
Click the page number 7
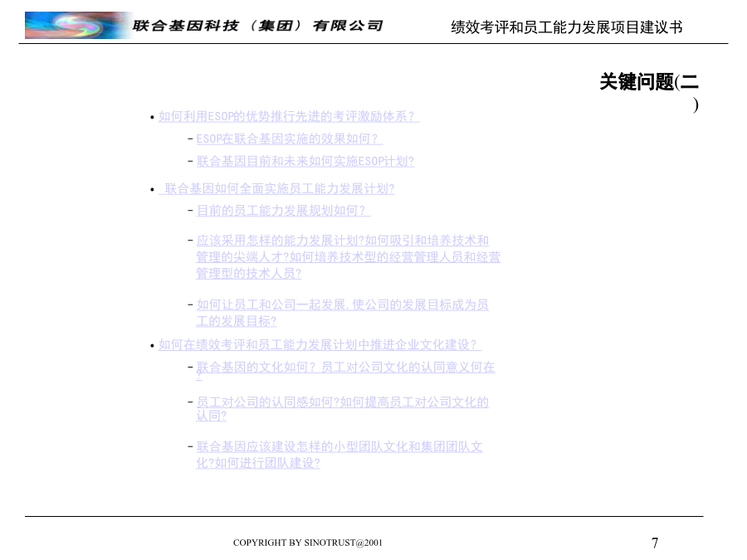[x=655, y=543]
